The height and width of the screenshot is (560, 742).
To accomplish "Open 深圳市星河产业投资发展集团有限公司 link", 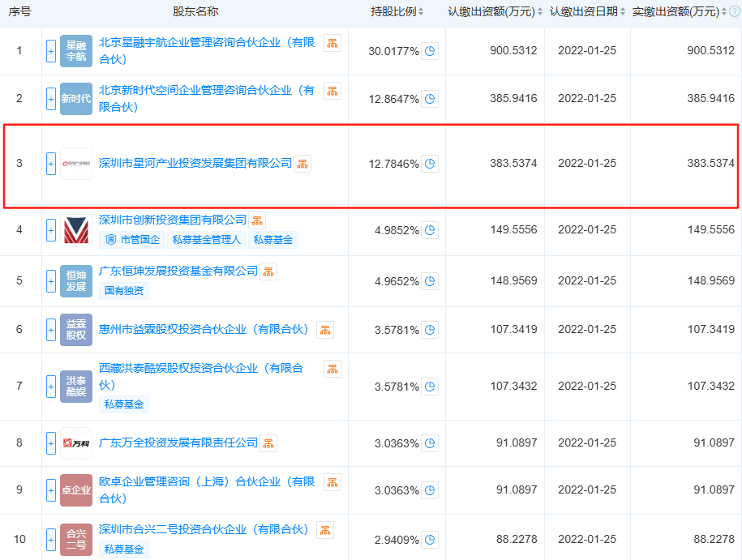I will (x=195, y=164).
